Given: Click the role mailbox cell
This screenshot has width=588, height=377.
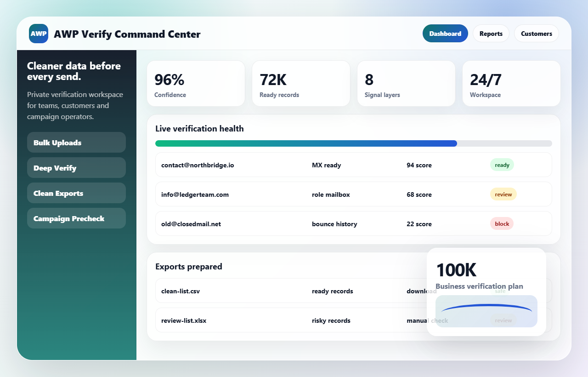Looking at the screenshot, I should pos(331,194).
